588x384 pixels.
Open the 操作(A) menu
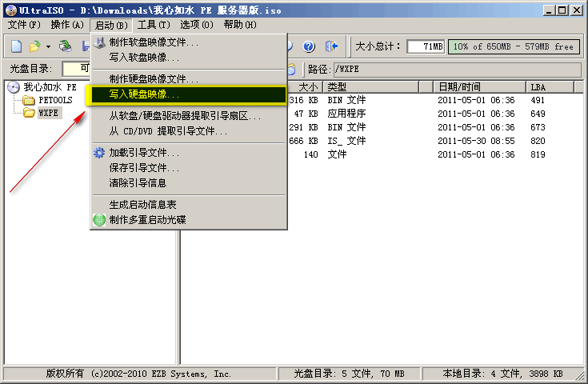pyautogui.click(x=67, y=25)
